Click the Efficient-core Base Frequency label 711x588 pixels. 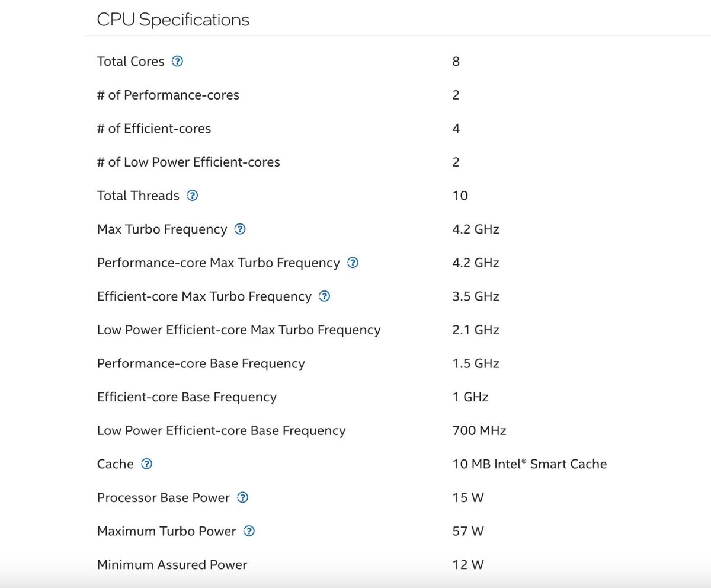[x=187, y=397]
